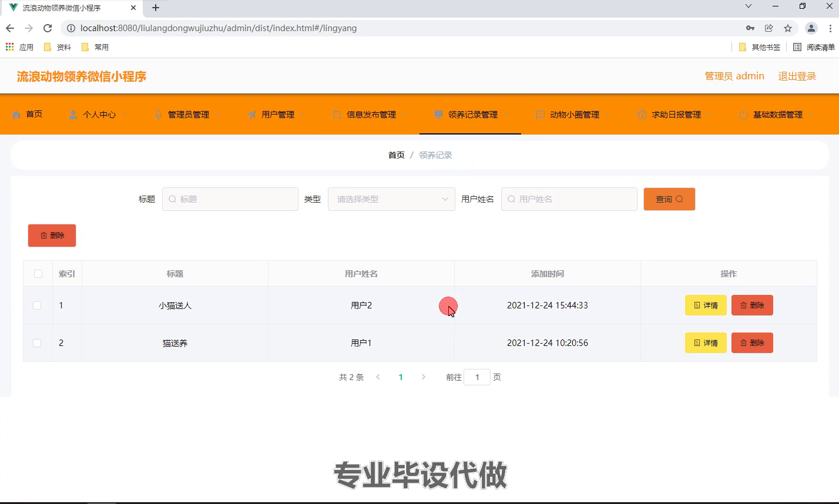Close the 流浪动物领养微信小程序 tab
The width and height of the screenshot is (839, 504).
[133, 8]
